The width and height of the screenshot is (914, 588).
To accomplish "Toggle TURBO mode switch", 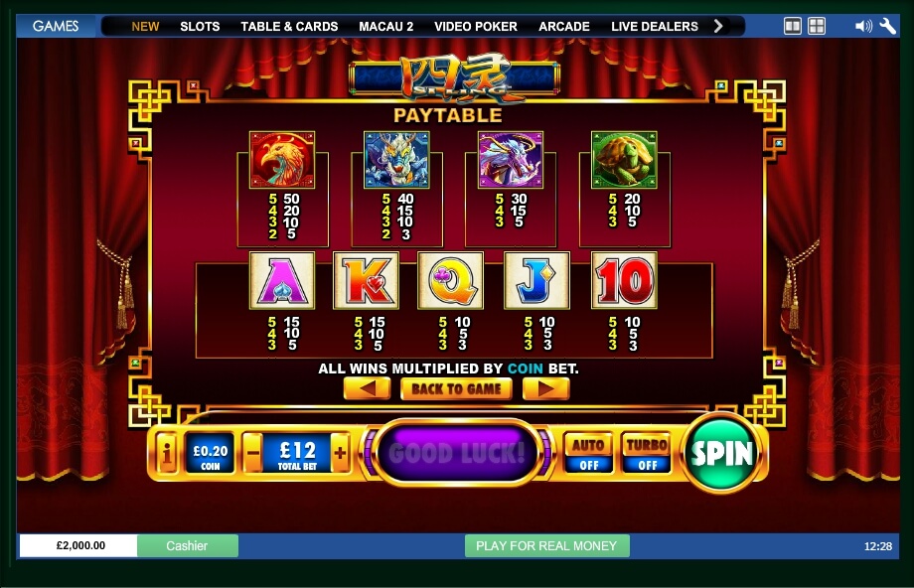I will [x=647, y=453].
